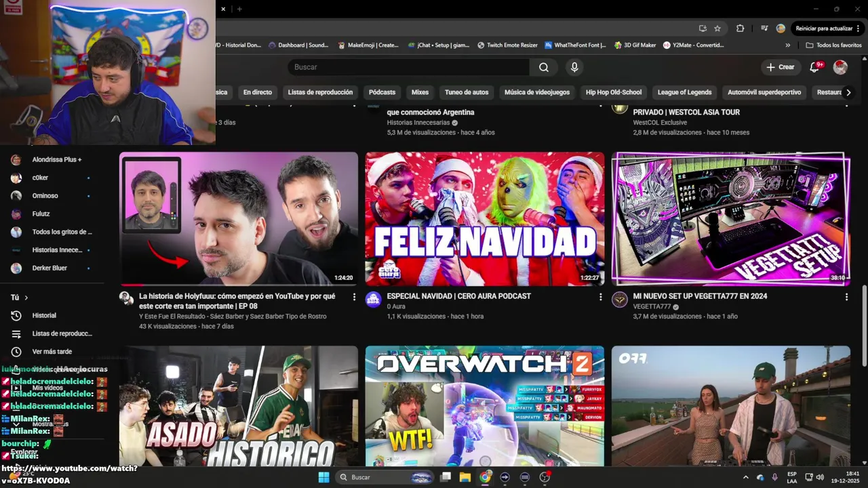Open the Y2Mate bookmark
The height and width of the screenshot is (488, 868).
click(x=693, y=45)
